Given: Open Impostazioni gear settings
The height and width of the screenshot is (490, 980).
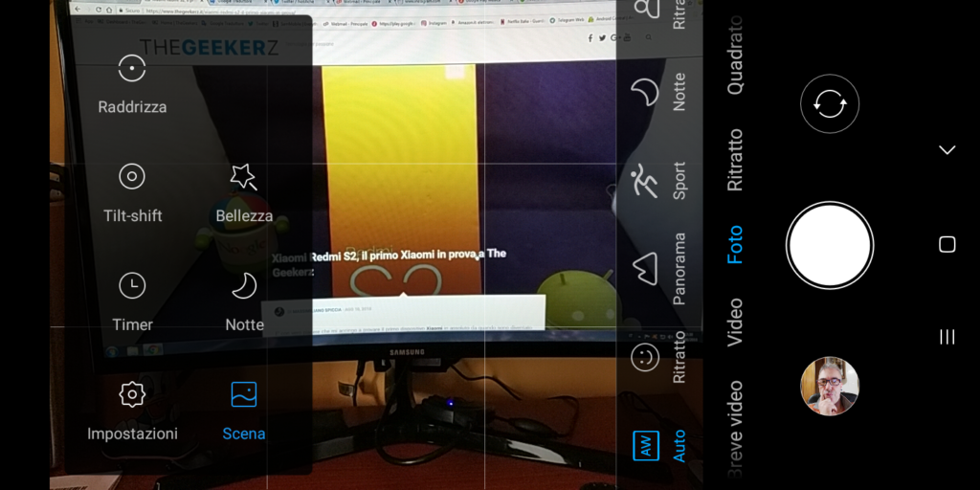Looking at the screenshot, I should (132, 411).
